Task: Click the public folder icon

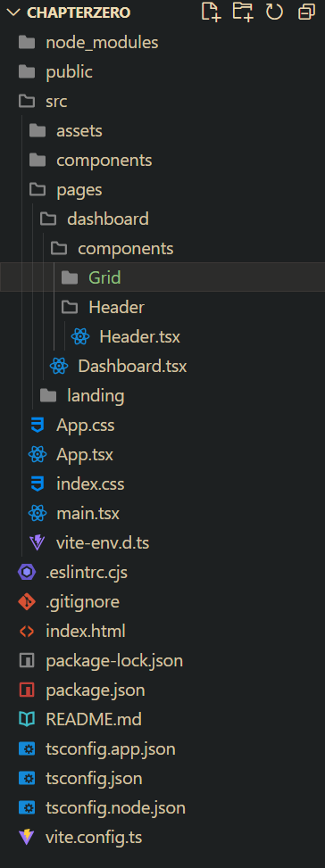Action: [27, 72]
